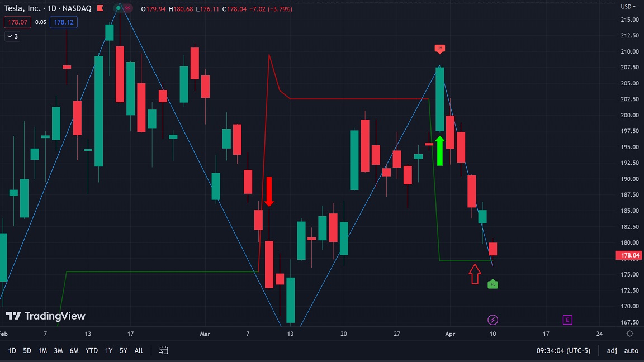Select the YTD range tab
The height and width of the screenshot is (362, 644).
[91, 350]
